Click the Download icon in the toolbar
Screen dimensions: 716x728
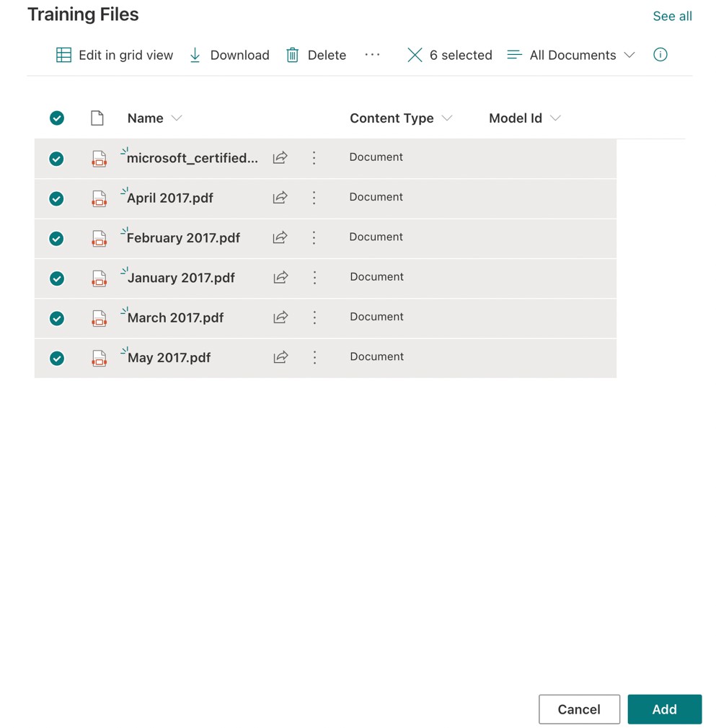194,54
